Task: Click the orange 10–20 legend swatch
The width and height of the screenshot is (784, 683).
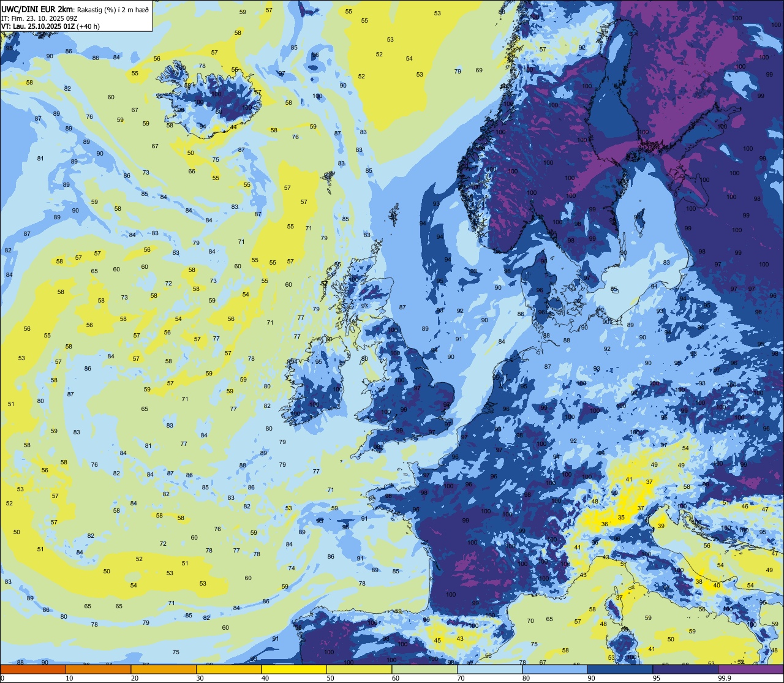Action: pos(98,670)
